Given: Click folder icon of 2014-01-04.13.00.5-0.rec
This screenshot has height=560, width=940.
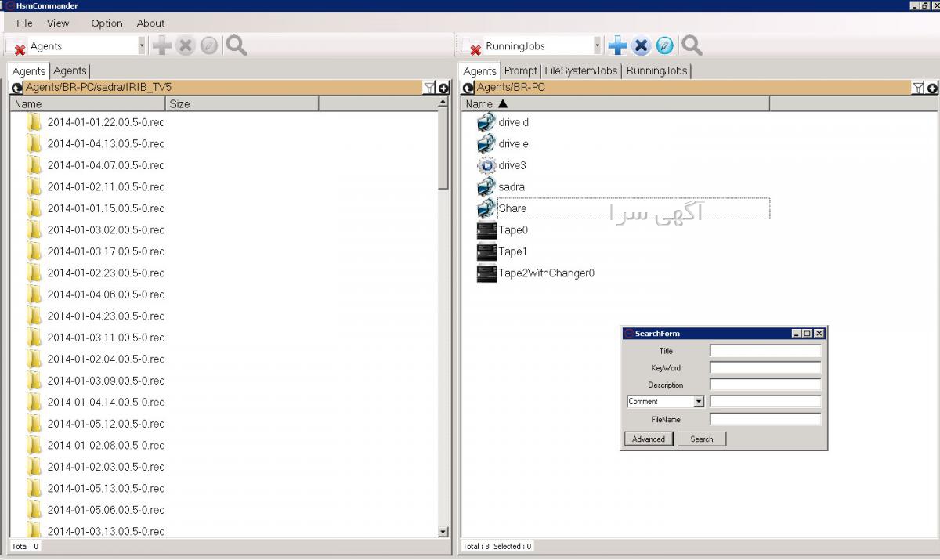Looking at the screenshot, I should 34,143.
